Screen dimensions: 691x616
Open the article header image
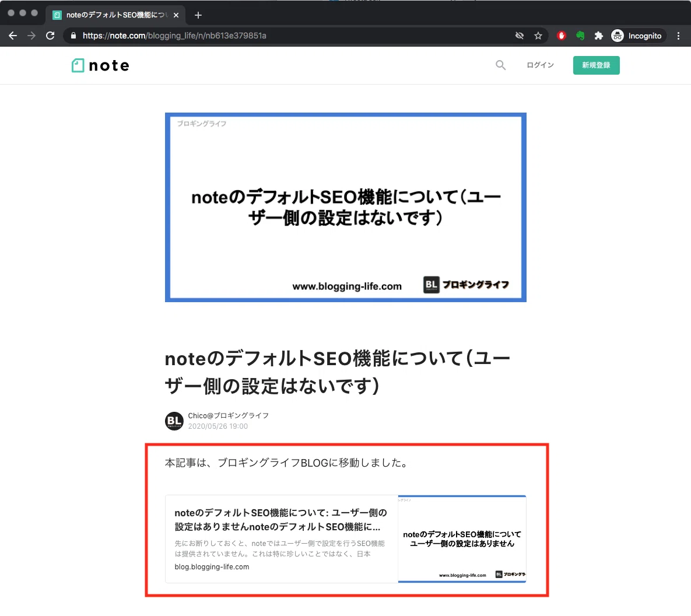[x=345, y=207]
